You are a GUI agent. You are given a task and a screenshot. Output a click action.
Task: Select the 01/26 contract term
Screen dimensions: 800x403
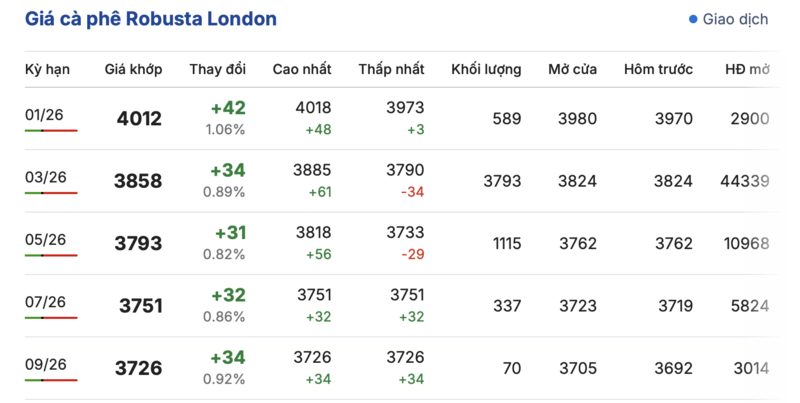[x=45, y=114]
